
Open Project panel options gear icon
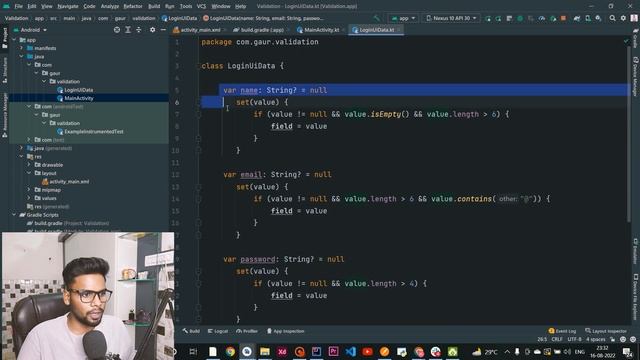click(152, 30)
